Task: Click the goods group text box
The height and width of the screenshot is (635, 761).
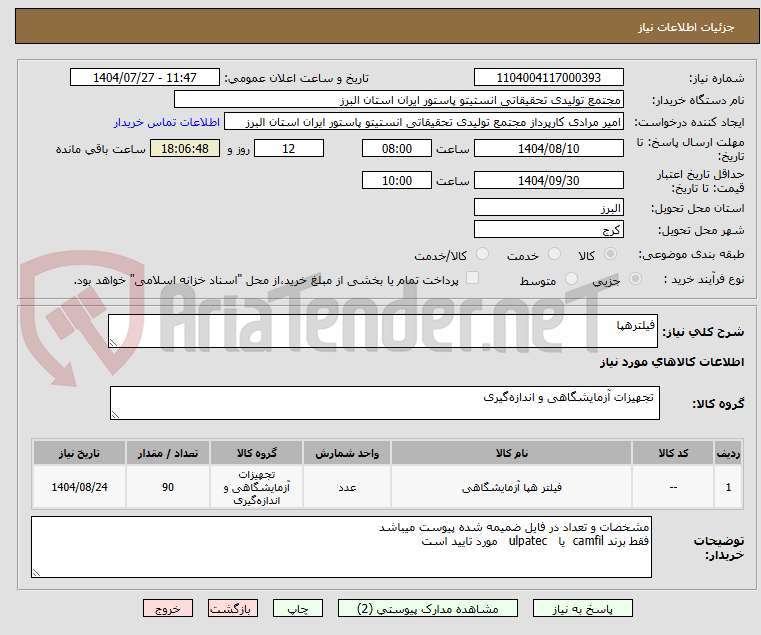Action: 385,403
